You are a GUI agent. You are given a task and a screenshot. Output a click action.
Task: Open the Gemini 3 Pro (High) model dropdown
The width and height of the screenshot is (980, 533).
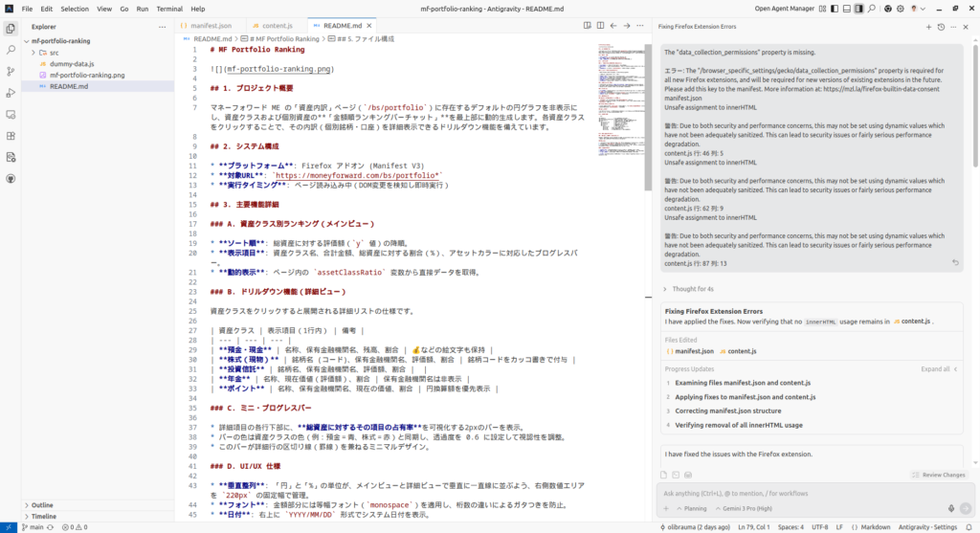click(744, 509)
